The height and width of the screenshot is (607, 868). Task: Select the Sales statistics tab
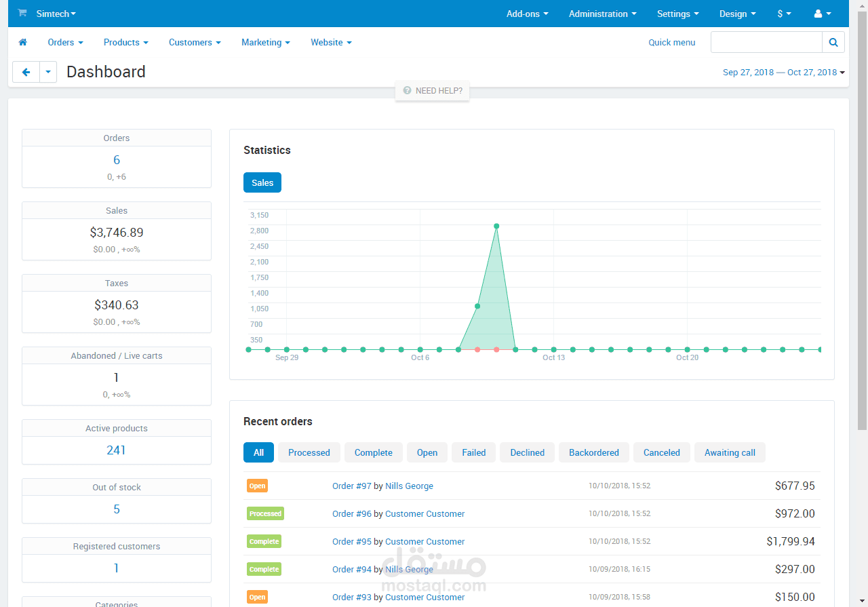(262, 182)
